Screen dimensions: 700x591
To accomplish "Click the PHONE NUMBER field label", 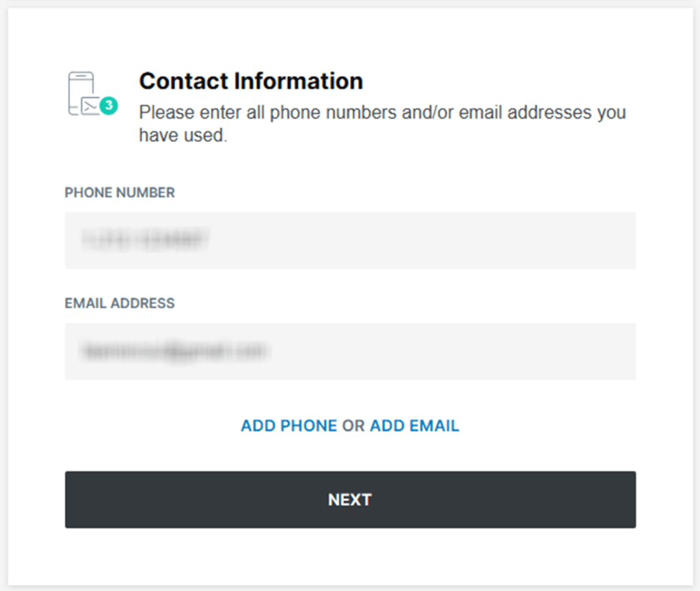I will click(120, 193).
